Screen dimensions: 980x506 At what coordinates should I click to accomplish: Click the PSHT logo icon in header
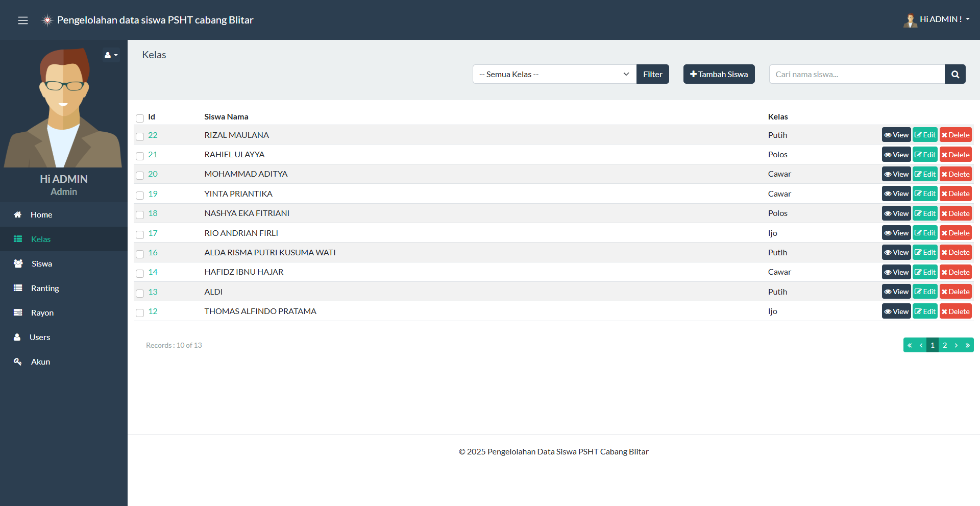47,20
